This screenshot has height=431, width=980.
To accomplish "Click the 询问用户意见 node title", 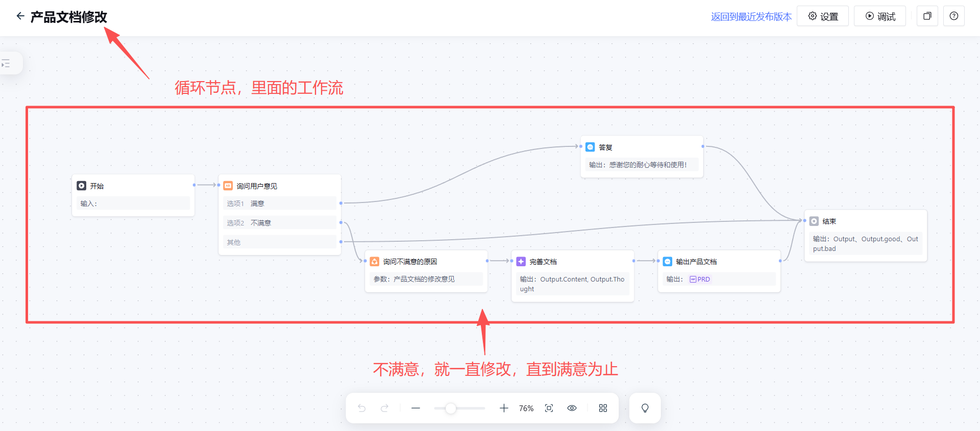I will click(257, 186).
